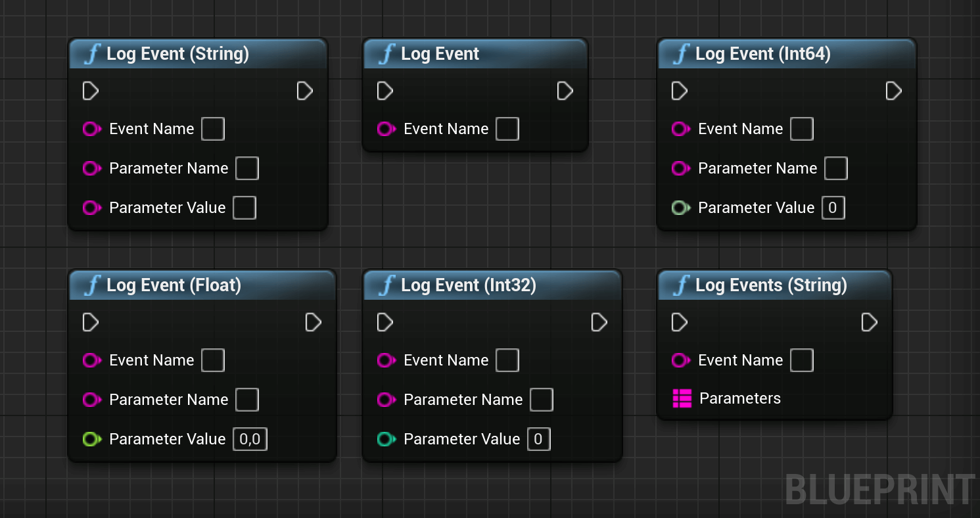This screenshot has width=980, height=518.
Task: Click Parameter Value pin on Log Event (String)
Action: (x=92, y=208)
